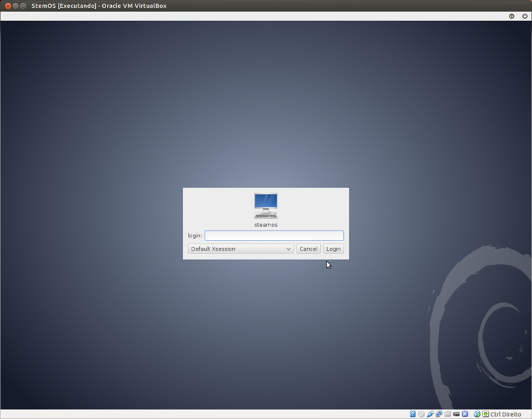Screen dimensions: 532x419
Task: Open accessibility menu icon in top panel
Action: click(511, 16)
